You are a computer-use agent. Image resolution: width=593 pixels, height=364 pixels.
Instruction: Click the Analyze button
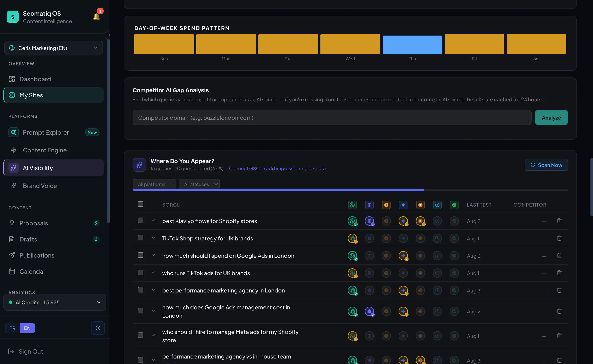point(551,118)
